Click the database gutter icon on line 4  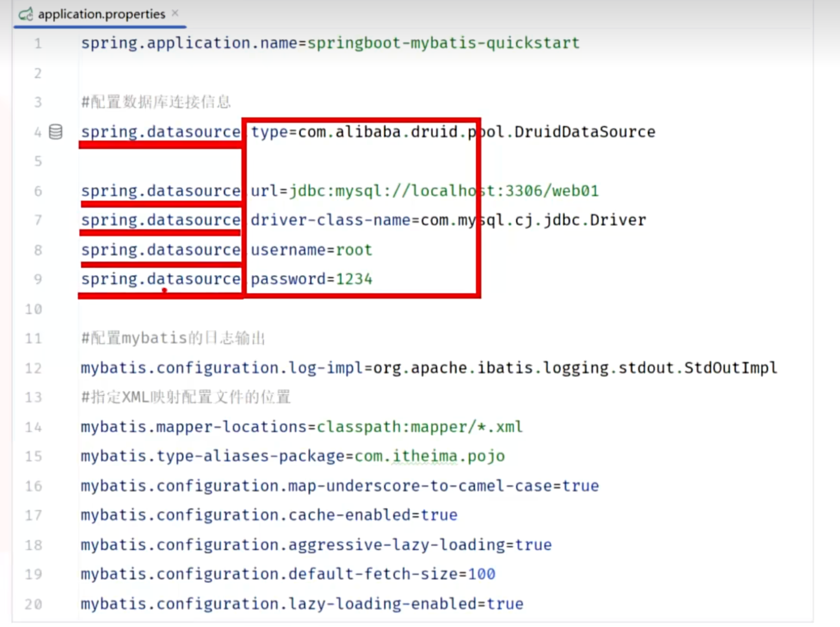(x=56, y=132)
